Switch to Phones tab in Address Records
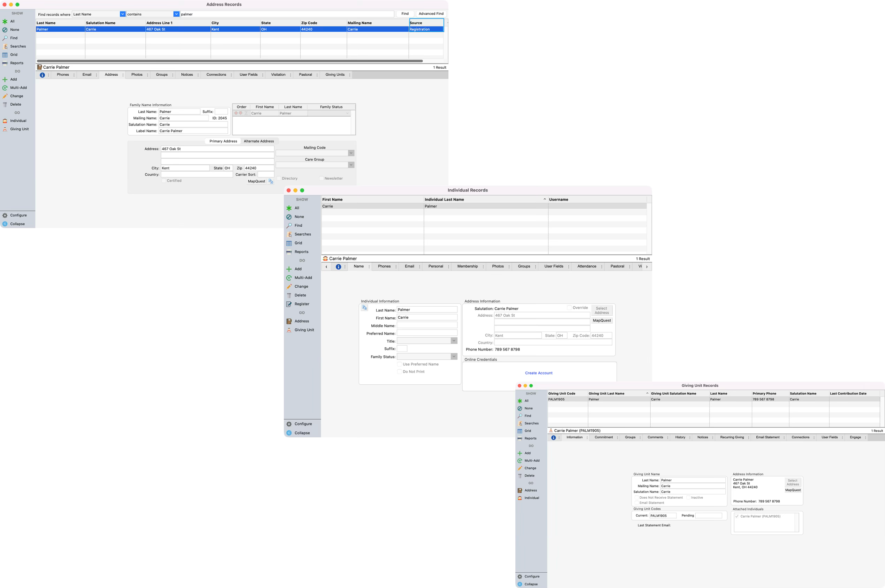This screenshot has width=885, height=588. [63, 75]
